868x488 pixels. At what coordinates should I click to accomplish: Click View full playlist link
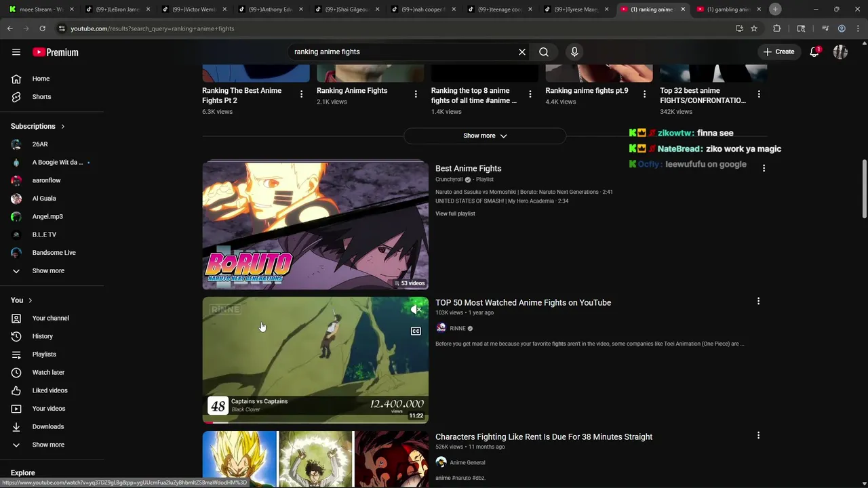pos(455,213)
